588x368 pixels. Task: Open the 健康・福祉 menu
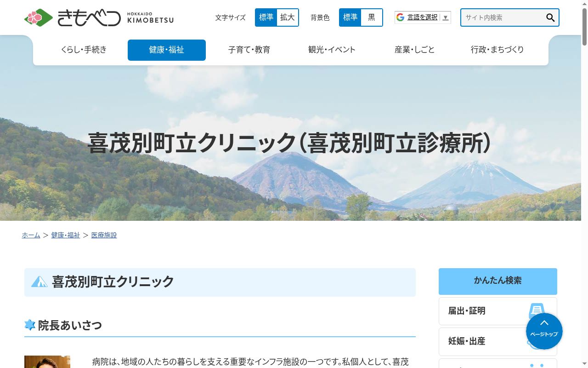click(167, 50)
